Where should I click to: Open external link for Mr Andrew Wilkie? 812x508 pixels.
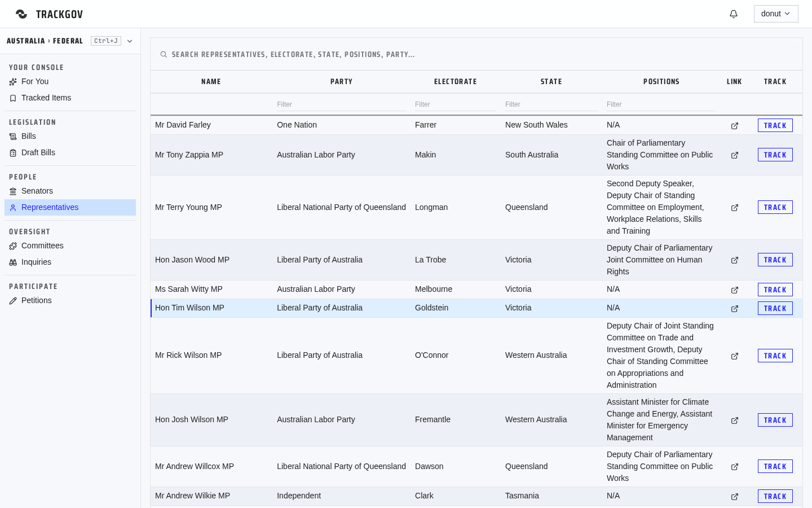coord(735,497)
